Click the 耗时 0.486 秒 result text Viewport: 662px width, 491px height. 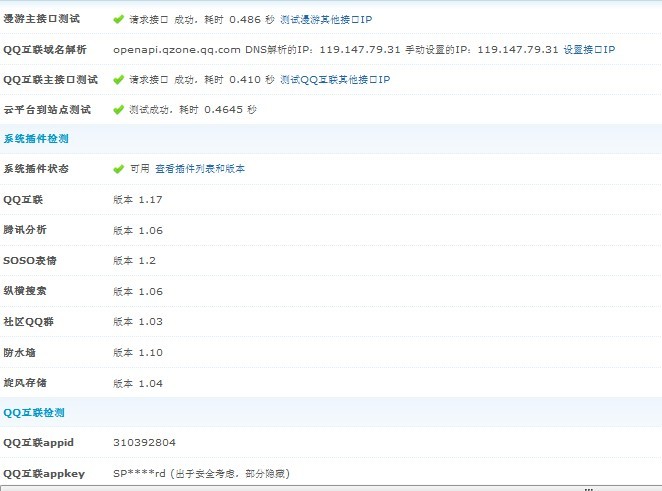pyautogui.click(x=239, y=19)
